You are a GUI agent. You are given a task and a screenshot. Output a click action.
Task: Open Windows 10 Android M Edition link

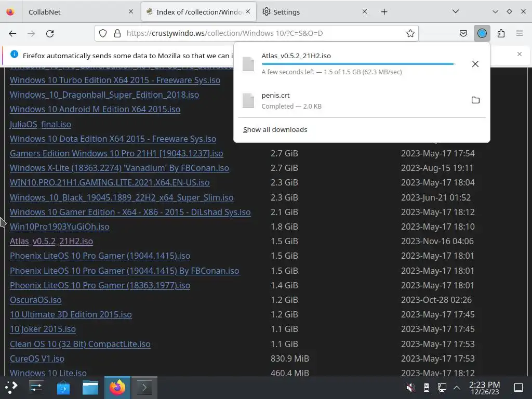pos(95,109)
